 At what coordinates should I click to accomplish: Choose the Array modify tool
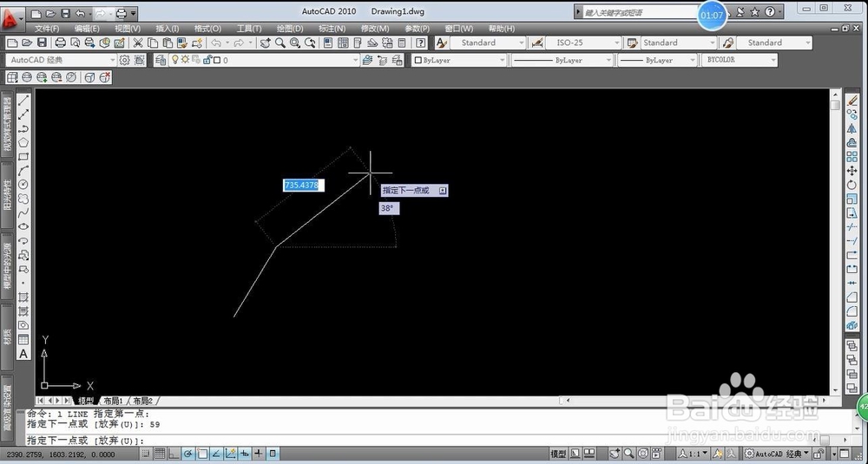(852, 157)
